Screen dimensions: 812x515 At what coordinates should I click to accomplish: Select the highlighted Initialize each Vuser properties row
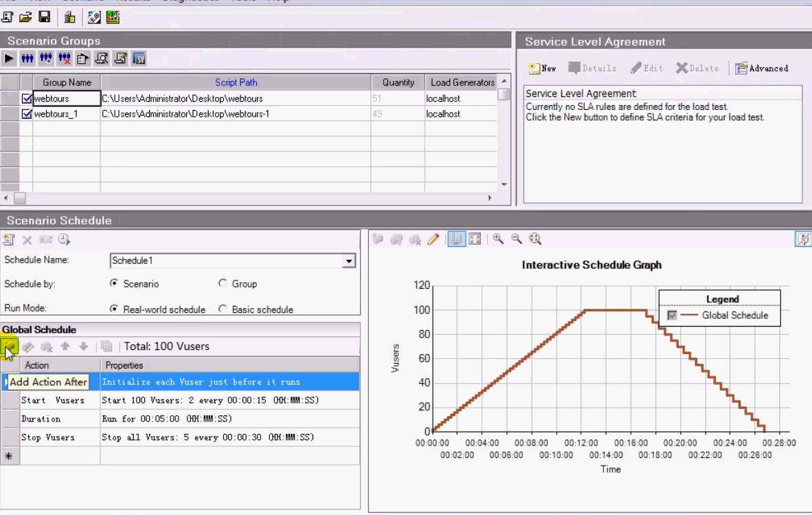click(x=230, y=382)
